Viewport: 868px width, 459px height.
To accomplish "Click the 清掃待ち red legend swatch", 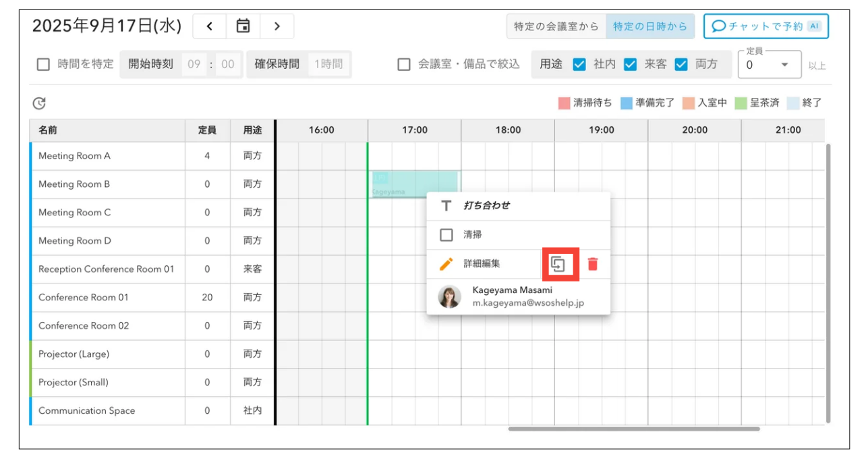I will point(564,103).
